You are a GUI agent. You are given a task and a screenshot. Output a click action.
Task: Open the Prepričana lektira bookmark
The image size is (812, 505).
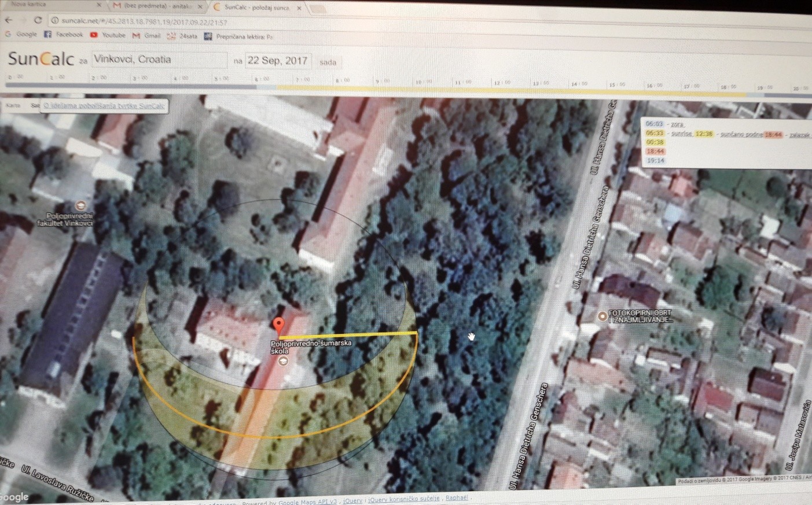coord(238,37)
